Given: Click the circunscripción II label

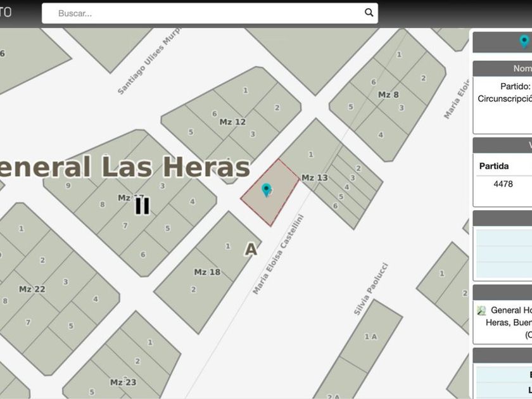Looking at the screenshot, I should [x=142, y=206].
